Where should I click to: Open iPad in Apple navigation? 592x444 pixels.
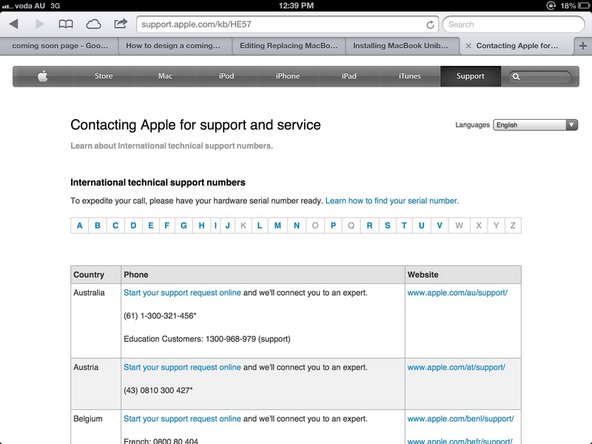pyautogui.click(x=348, y=76)
